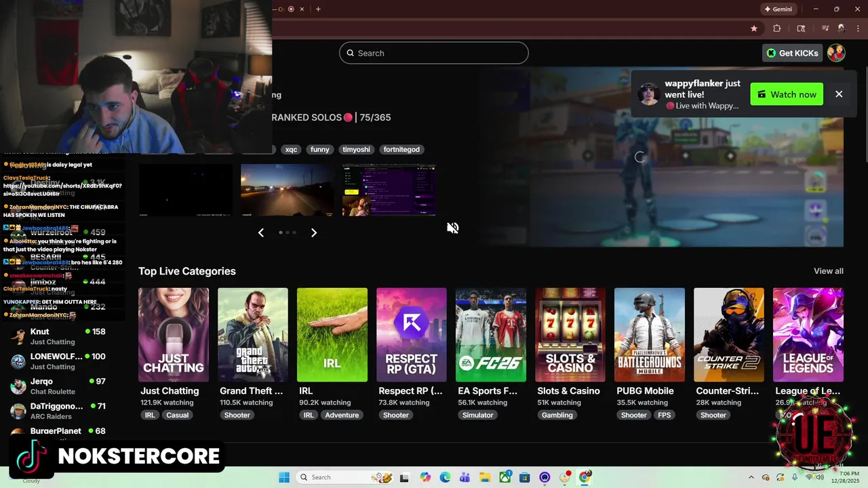Click the Casual tag under Just Chatting
The image size is (868, 488).
[178, 415]
